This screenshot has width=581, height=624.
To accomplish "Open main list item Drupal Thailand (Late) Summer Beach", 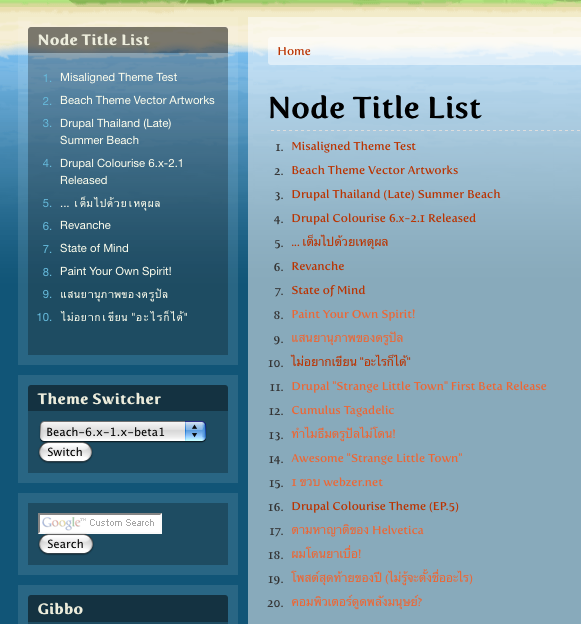I will [x=396, y=194].
